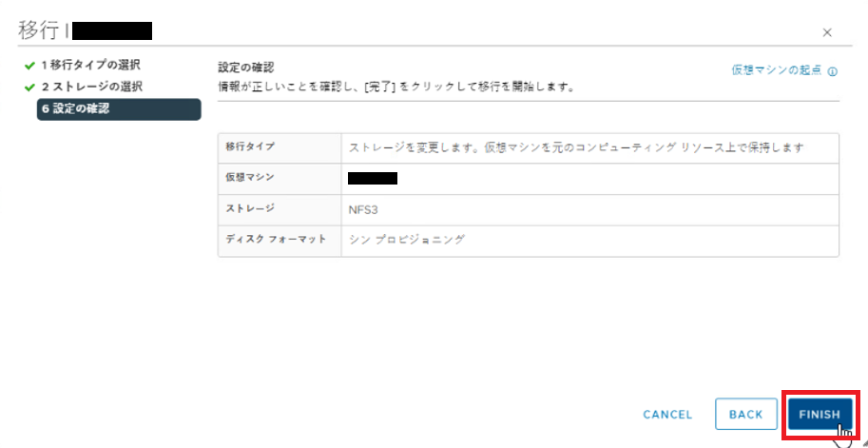The image size is (868, 448).
Task: Click the 移行 dialog title
Action: [38, 30]
